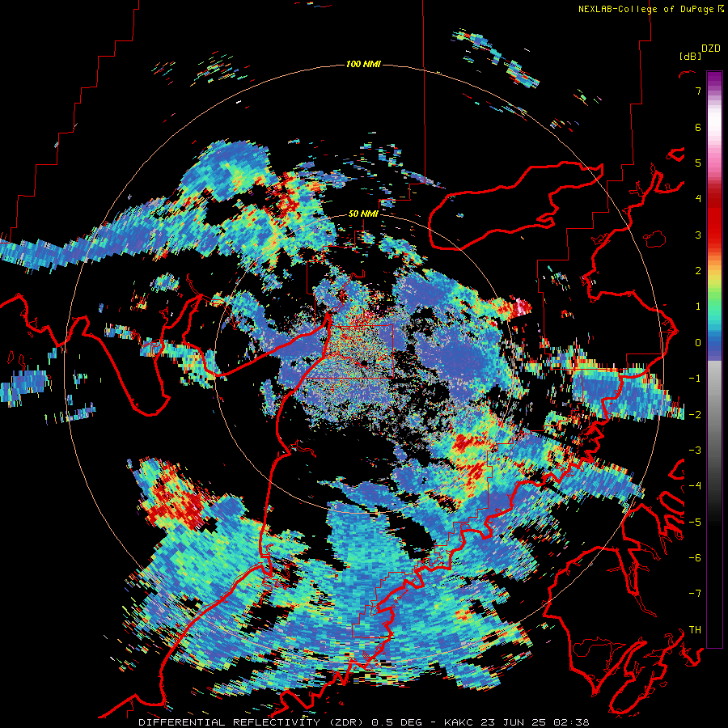
Task: Click the NEXLAB-College of DuPage watermark text
Action: (x=645, y=9)
